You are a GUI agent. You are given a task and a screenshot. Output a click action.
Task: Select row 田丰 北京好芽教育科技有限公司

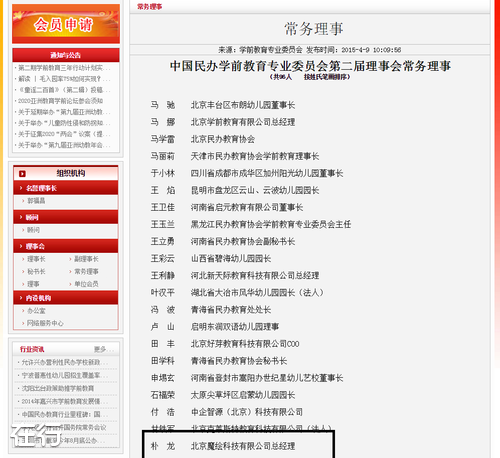[x=225, y=344]
